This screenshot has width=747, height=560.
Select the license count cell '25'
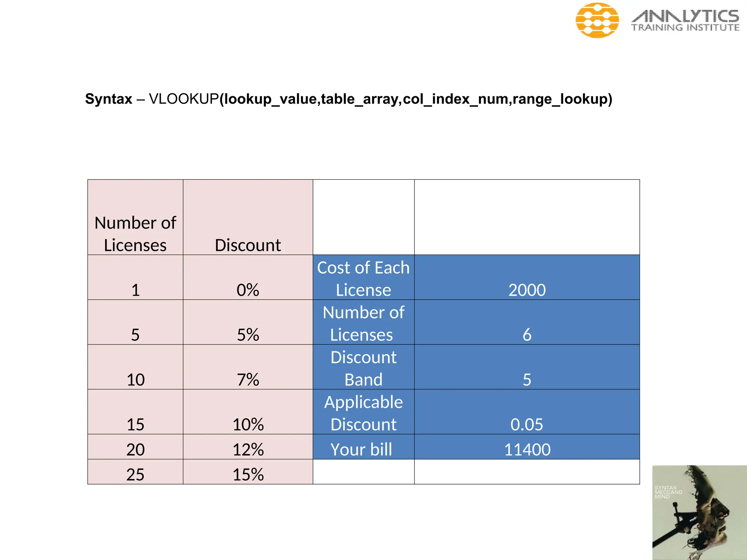pos(135,472)
